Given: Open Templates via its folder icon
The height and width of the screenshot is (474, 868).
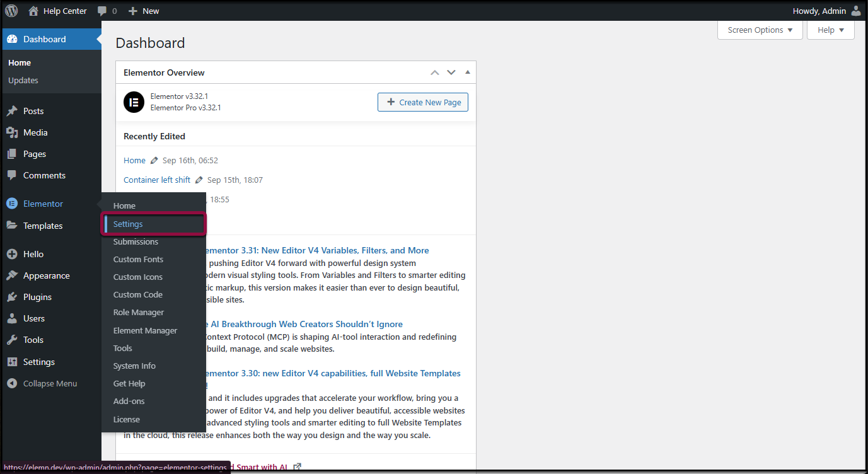Looking at the screenshot, I should [x=14, y=226].
